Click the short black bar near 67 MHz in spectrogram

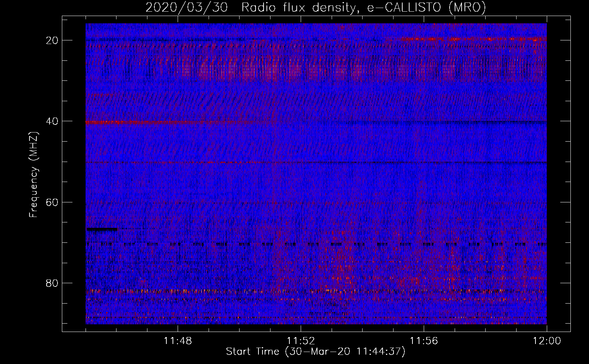click(x=102, y=229)
